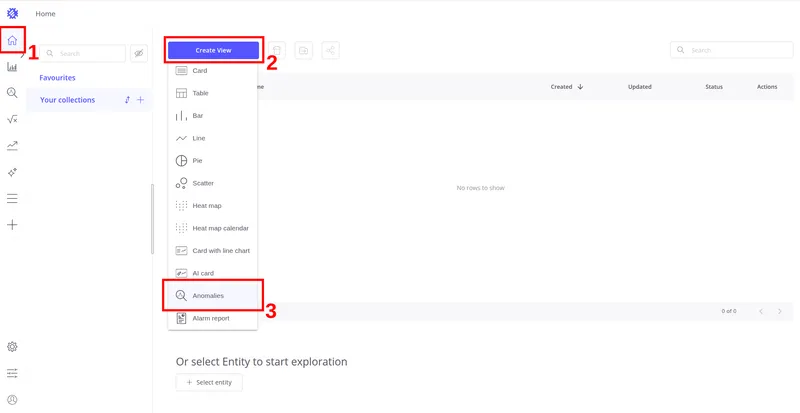Screen dimensions: 800x413
Task: Add a new collection plus icon
Action: [140, 100]
